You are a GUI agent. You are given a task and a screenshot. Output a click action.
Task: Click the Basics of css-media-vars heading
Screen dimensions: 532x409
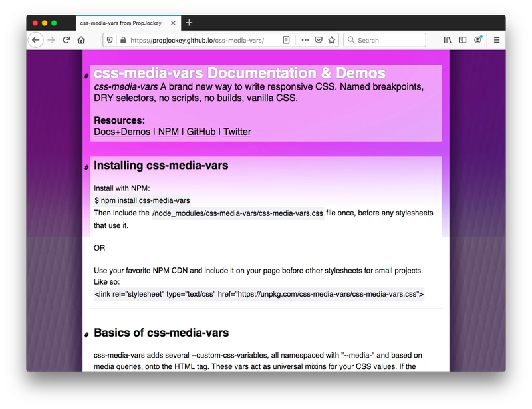(x=161, y=333)
